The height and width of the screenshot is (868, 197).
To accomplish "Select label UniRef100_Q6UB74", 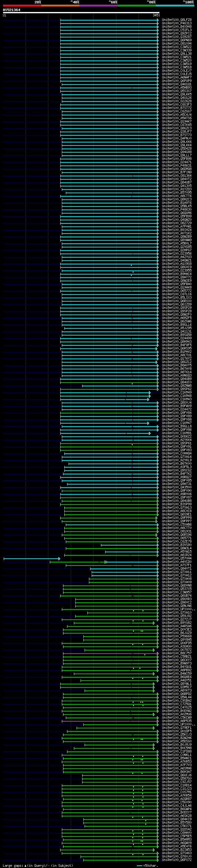I will pos(177,595).
